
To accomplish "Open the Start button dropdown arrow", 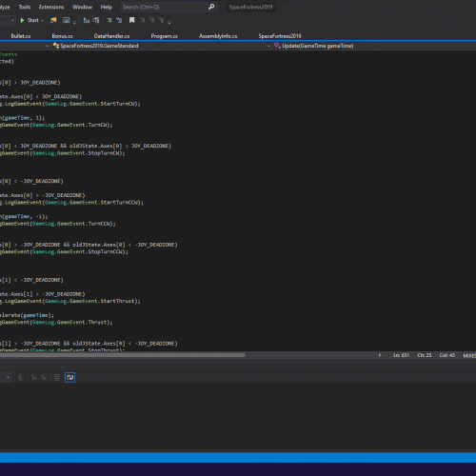I will (42, 20).
